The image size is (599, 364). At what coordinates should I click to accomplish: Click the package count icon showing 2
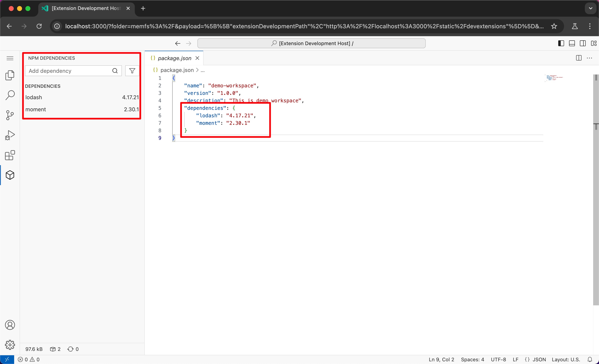pos(55,349)
